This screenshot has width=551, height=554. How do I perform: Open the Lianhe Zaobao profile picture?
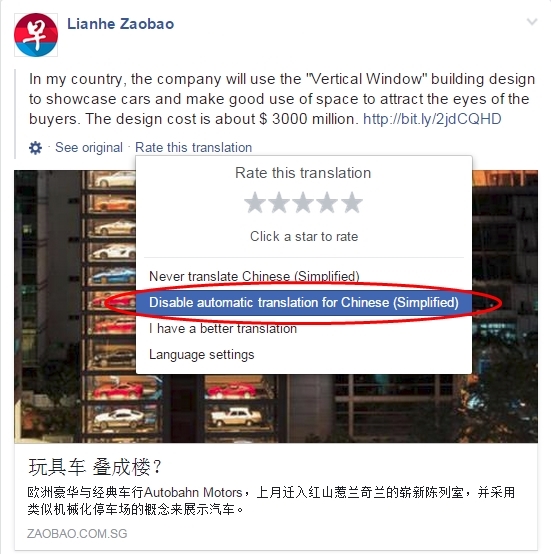(36, 35)
